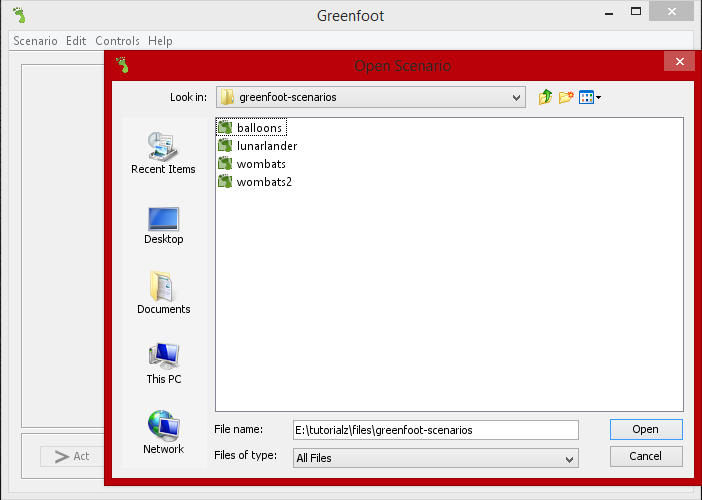The width and height of the screenshot is (702, 500).
Task: Select the lunarlander scenario icon
Action: point(225,145)
